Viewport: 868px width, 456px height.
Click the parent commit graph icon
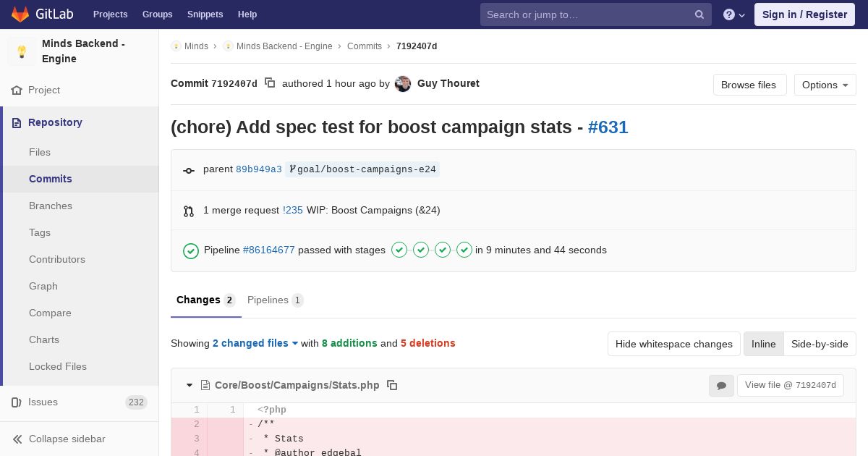coord(189,170)
